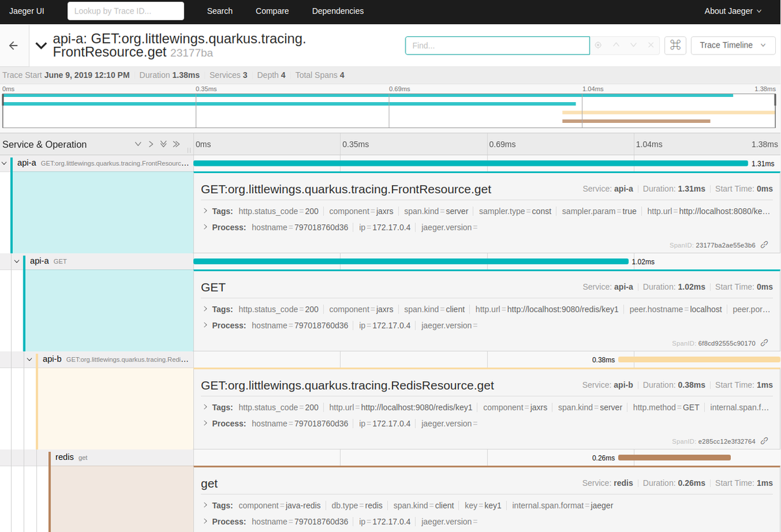Go back using the left arrow
The image size is (781, 532).
tap(14, 46)
